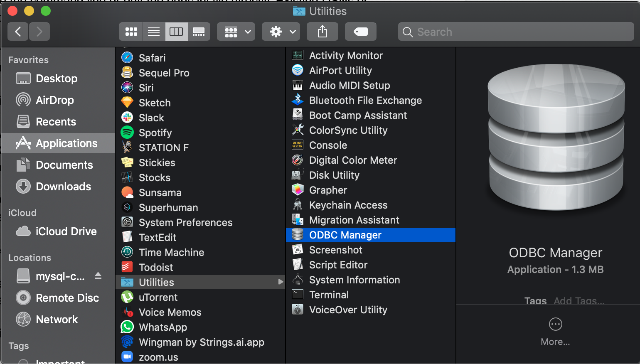The height and width of the screenshot is (364, 640).
Task: Select Boot Camp Assistant
Action: pyautogui.click(x=371, y=115)
